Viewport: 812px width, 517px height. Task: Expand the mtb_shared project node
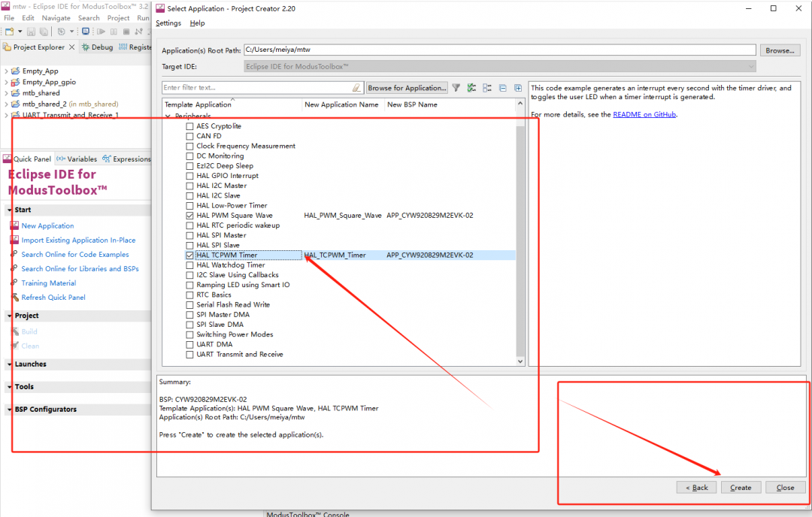pyautogui.click(x=6, y=93)
